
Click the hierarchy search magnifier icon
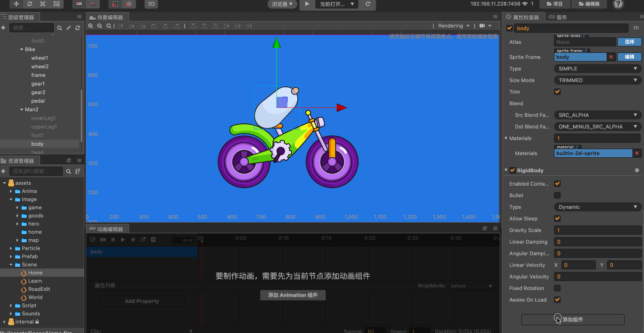click(60, 28)
